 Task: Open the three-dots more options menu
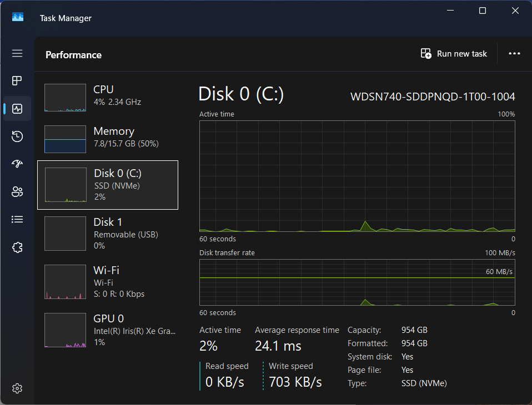(514, 54)
